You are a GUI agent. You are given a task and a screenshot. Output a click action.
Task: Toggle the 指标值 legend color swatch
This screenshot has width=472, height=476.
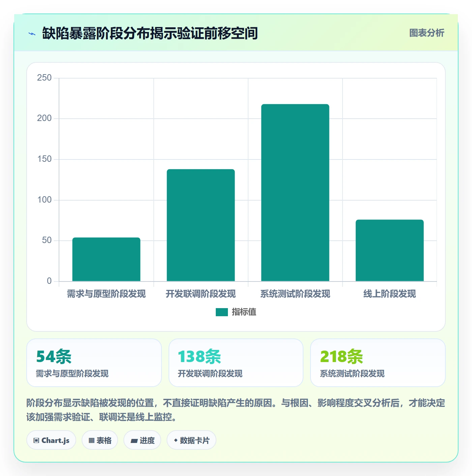pos(222,312)
